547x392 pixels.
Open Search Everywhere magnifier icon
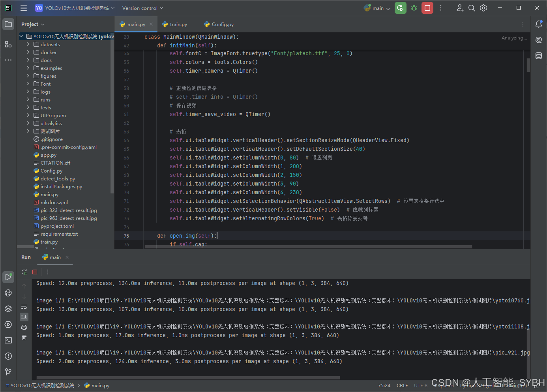pyautogui.click(x=472, y=8)
